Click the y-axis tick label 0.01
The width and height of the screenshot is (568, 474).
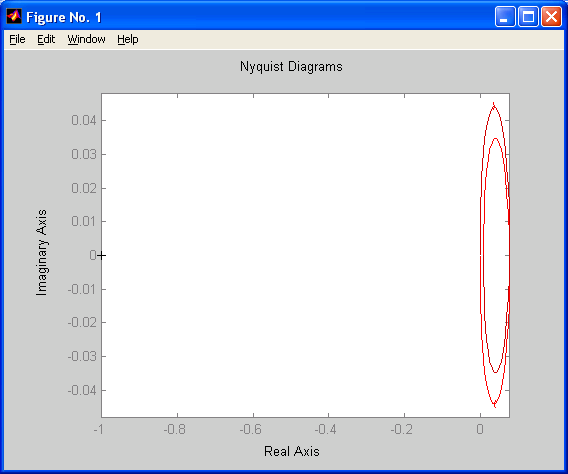click(x=84, y=221)
